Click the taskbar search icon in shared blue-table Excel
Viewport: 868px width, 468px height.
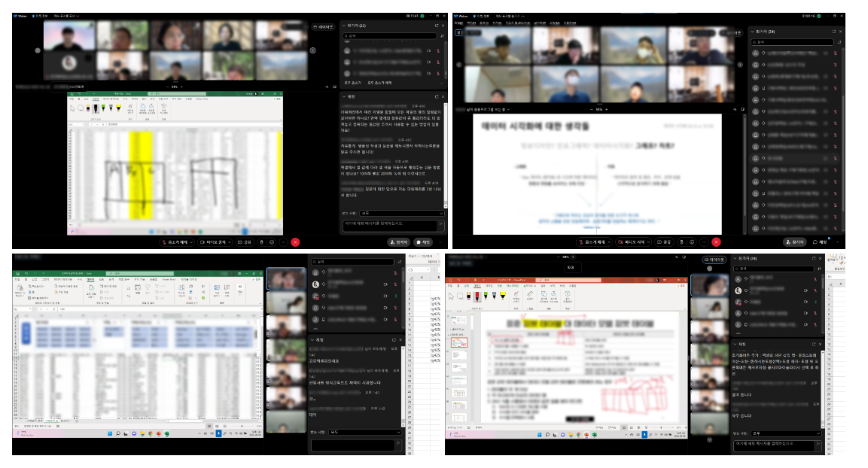click(118, 433)
